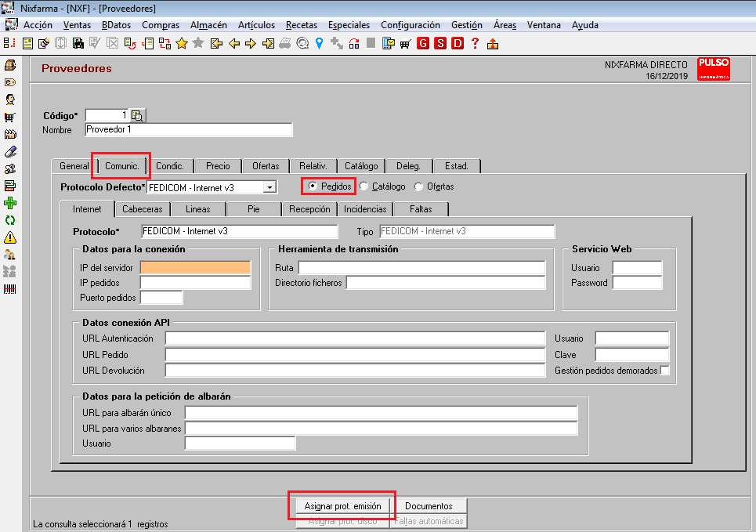Click the factory icon in left sidebar
Screen dimensions: 756x532
[x=10, y=134]
